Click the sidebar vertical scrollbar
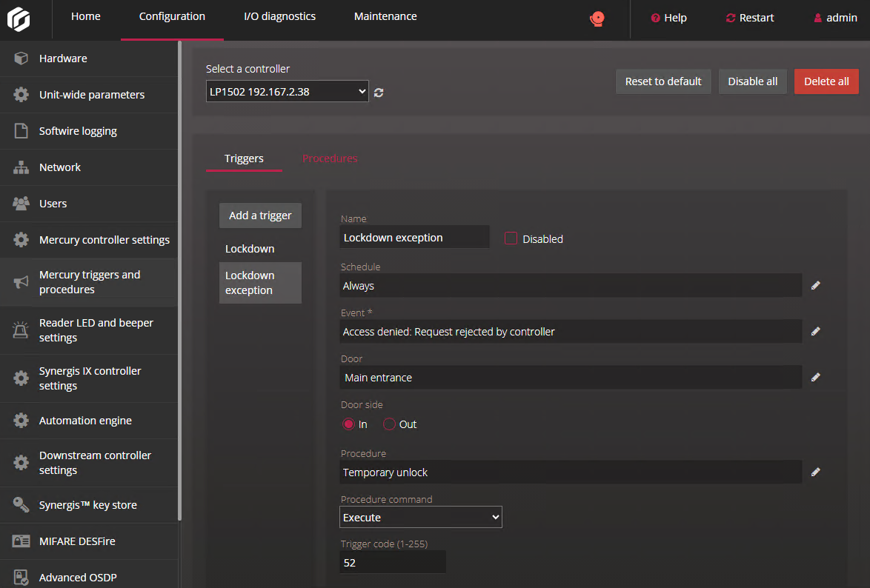The image size is (870, 588). coord(180,281)
